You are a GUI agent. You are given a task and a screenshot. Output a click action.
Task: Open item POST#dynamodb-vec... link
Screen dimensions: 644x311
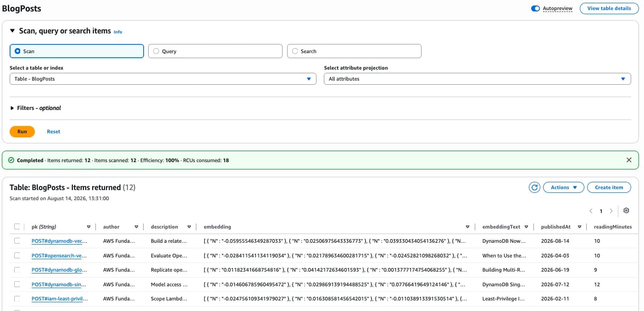59,241
